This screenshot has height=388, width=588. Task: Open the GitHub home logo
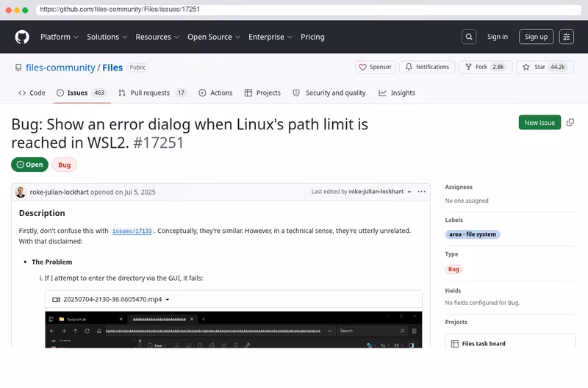(22, 37)
